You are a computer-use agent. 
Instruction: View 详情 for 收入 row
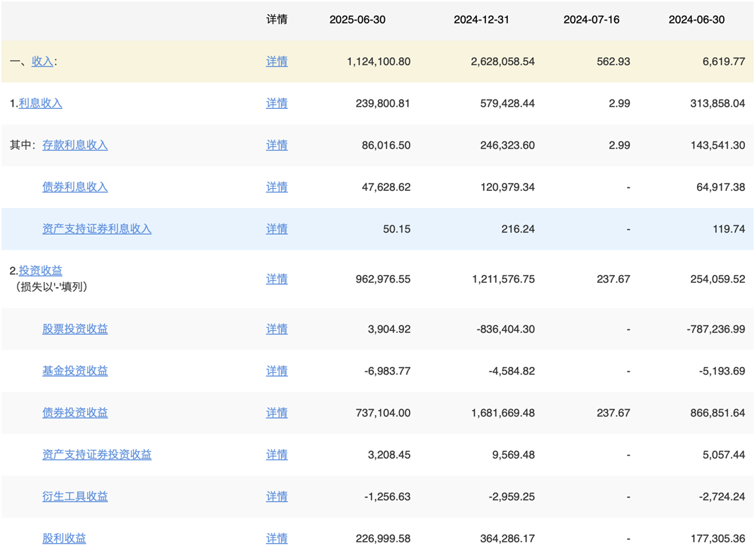277,62
